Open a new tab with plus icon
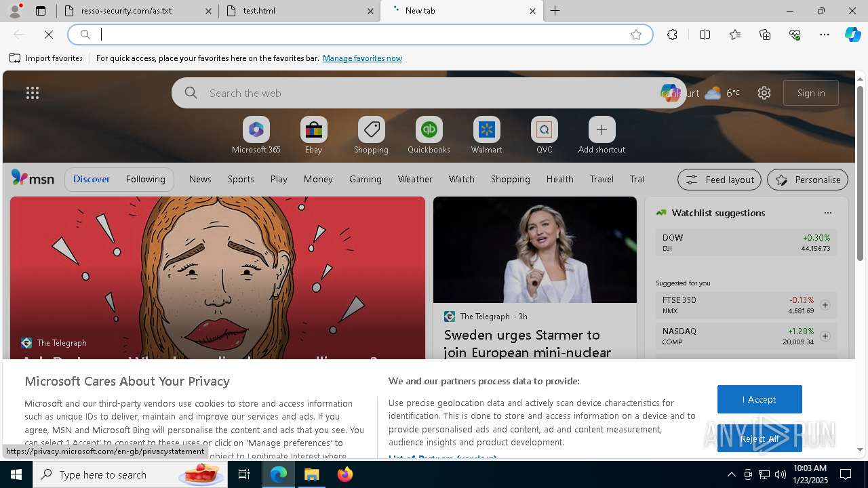868x488 pixels. 555,11
